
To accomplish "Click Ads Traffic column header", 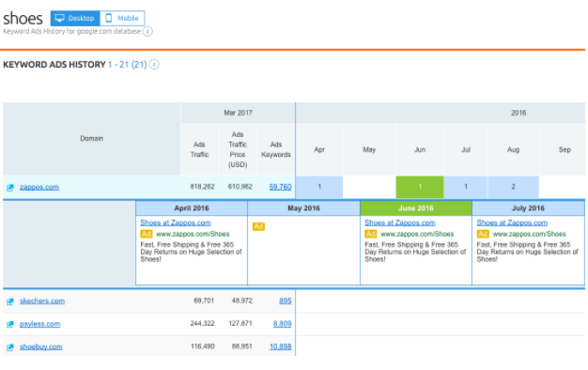I will click(199, 149).
